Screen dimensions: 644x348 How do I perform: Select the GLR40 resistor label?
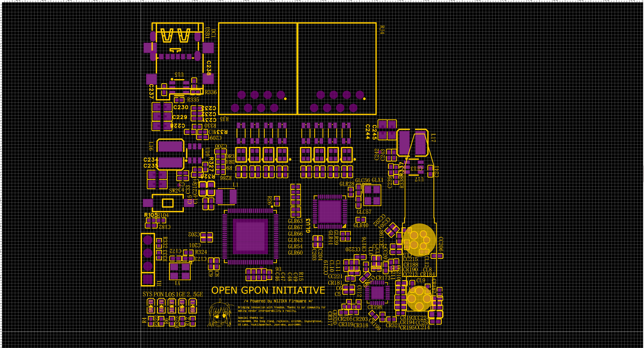tap(361, 225)
